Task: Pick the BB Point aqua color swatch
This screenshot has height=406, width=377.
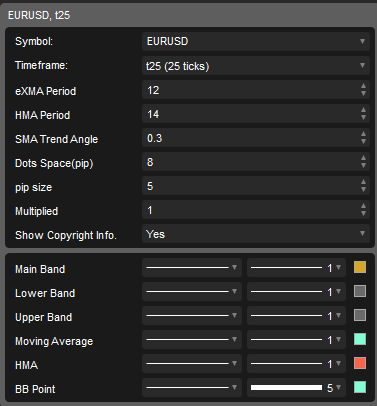Action: [x=360, y=387]
